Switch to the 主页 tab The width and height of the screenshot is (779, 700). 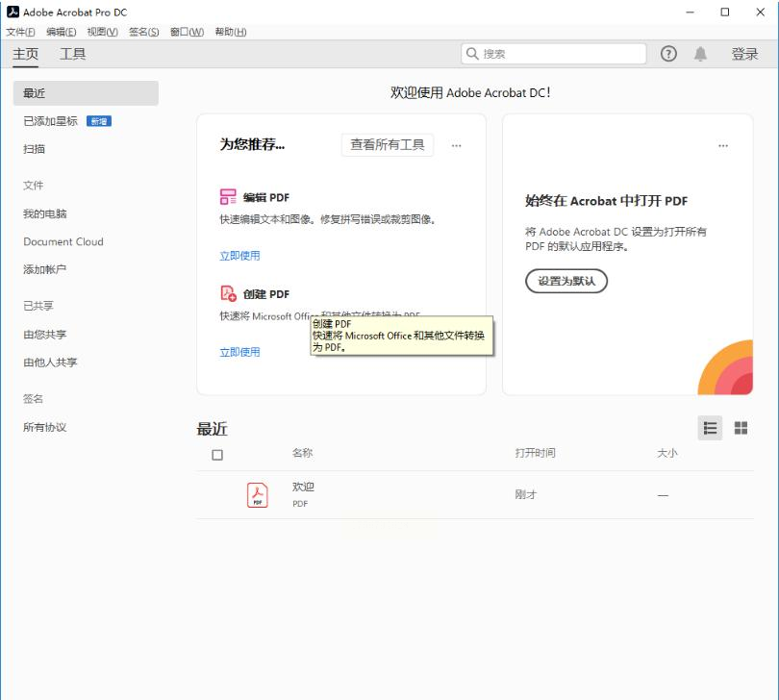(x=25, y=54)
